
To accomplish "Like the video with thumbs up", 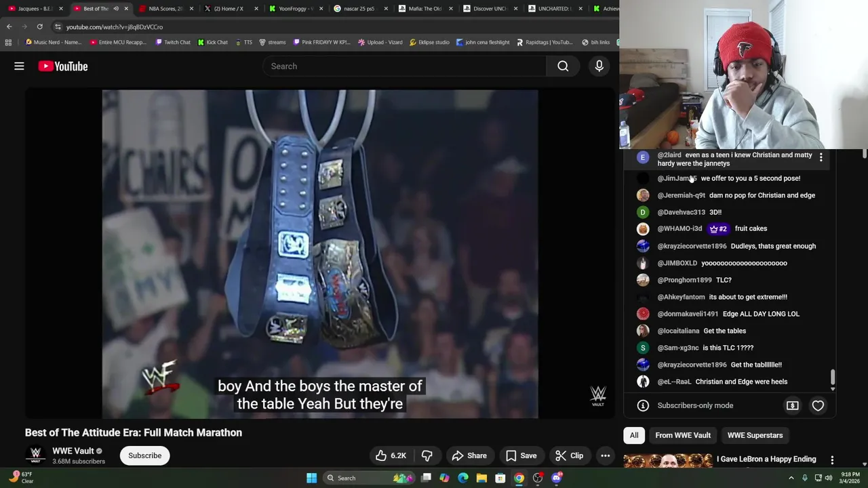I will [391, 455].
